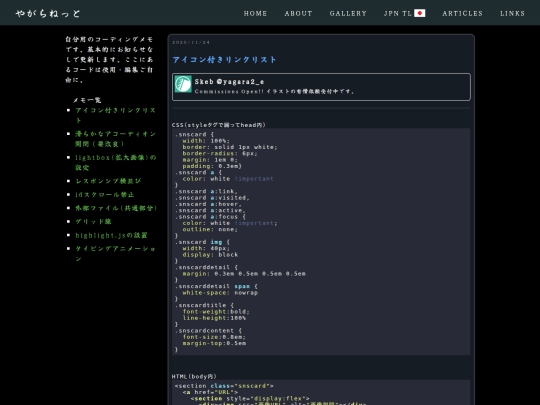Open the LINKS page
540x405 pixels.
[512, 13]
